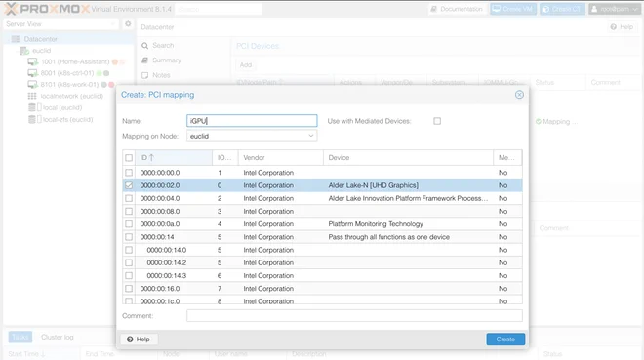
Task: Click the green Mapping status icon
Action: 539,122
